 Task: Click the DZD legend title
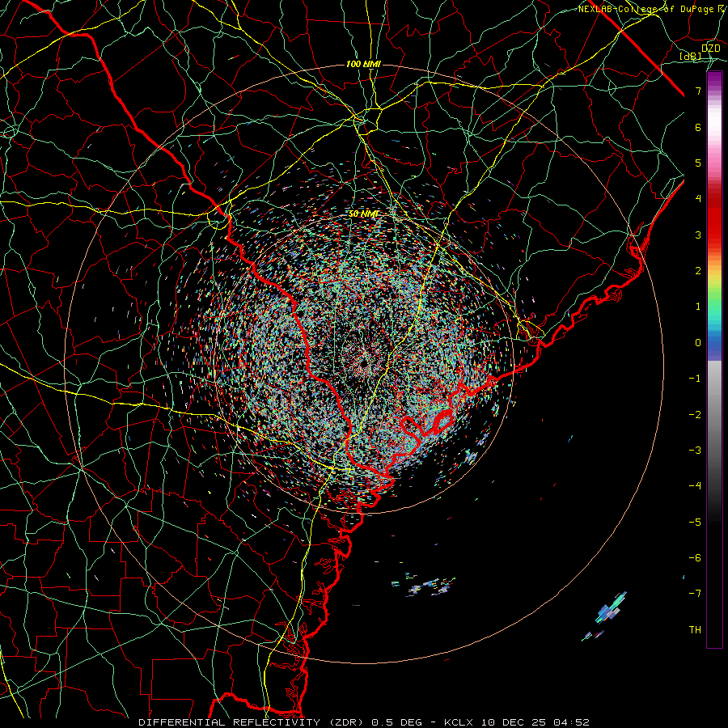pos(710,49)
